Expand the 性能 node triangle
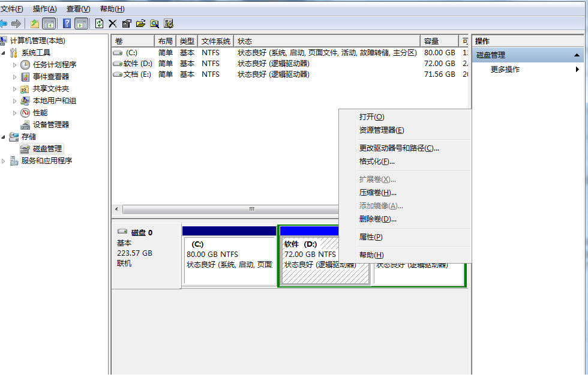The height and width of the screenshot is (377, 588). click(14, 113)
